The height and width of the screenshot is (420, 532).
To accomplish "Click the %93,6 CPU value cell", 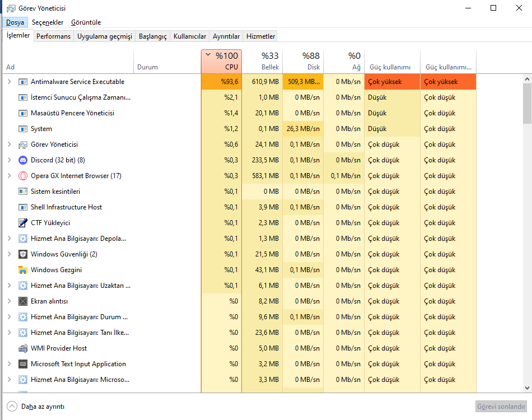I will coord(221,82).
